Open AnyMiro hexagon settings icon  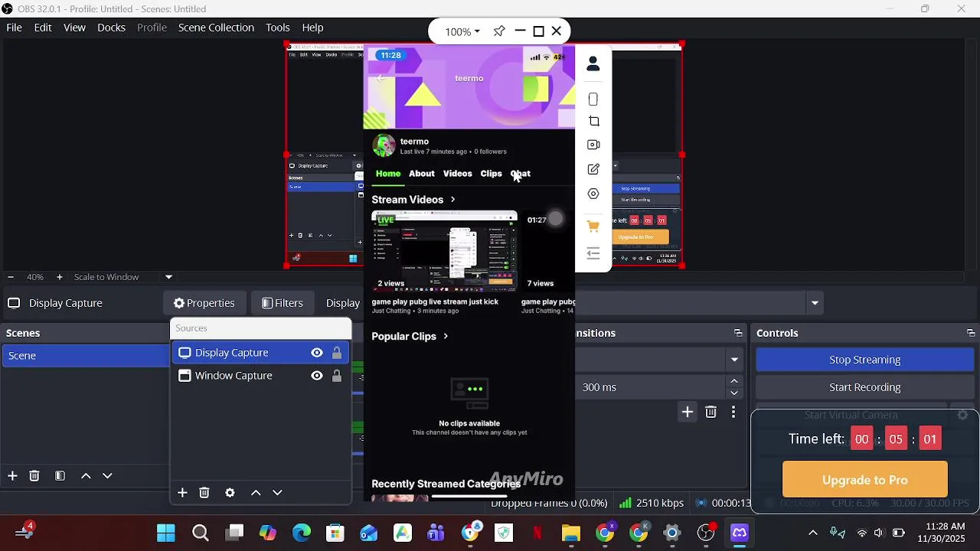point(593,194)
